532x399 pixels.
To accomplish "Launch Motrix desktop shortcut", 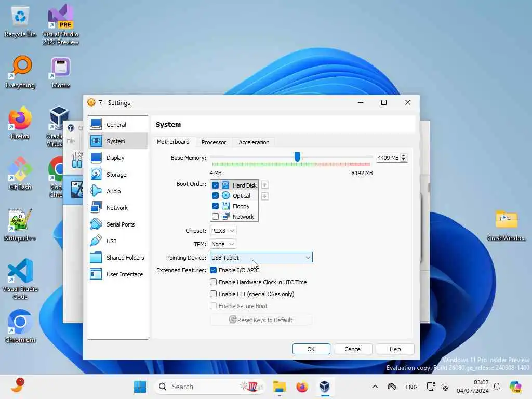I will tap(61, 72).
